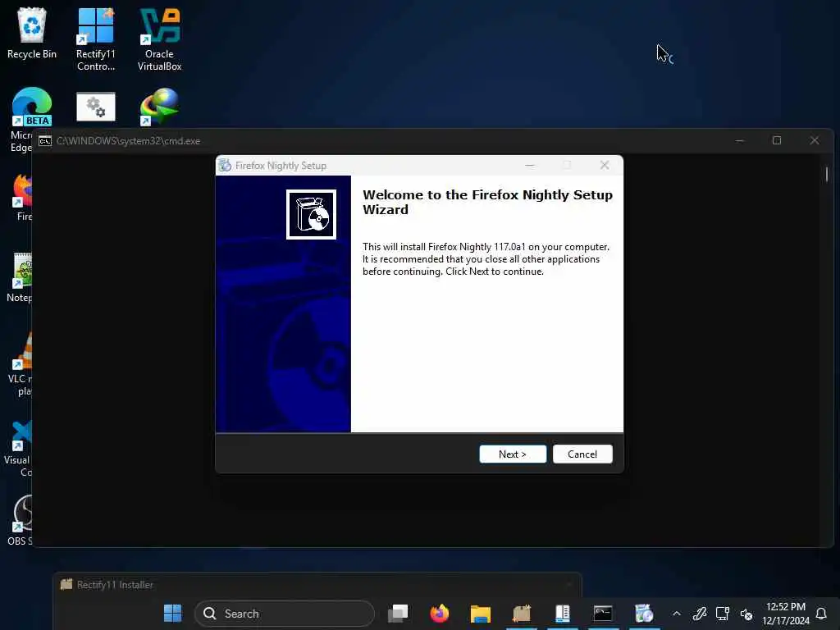
Task: Switch to Rectify11 Installer box taskbar icon
Action: (x=522, y=614)
